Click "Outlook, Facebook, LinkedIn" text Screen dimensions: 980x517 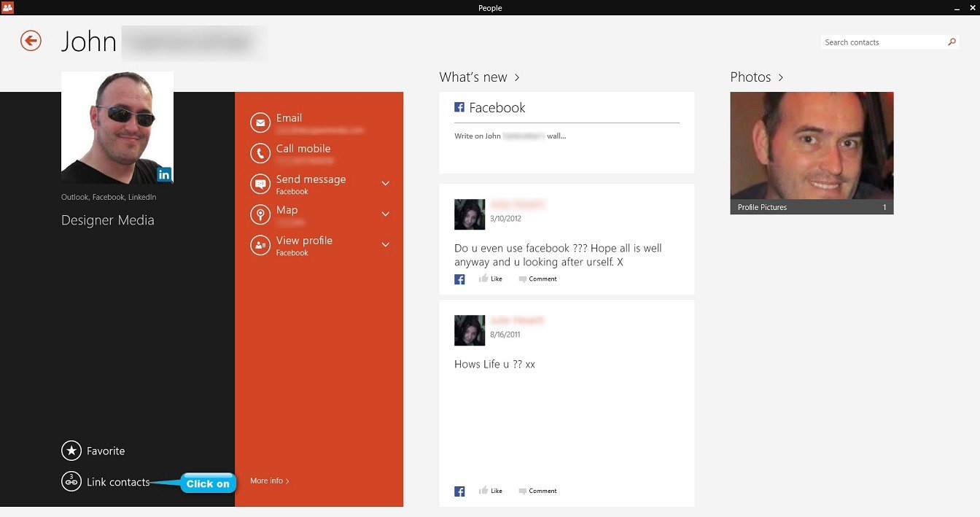tap(109, 197)
